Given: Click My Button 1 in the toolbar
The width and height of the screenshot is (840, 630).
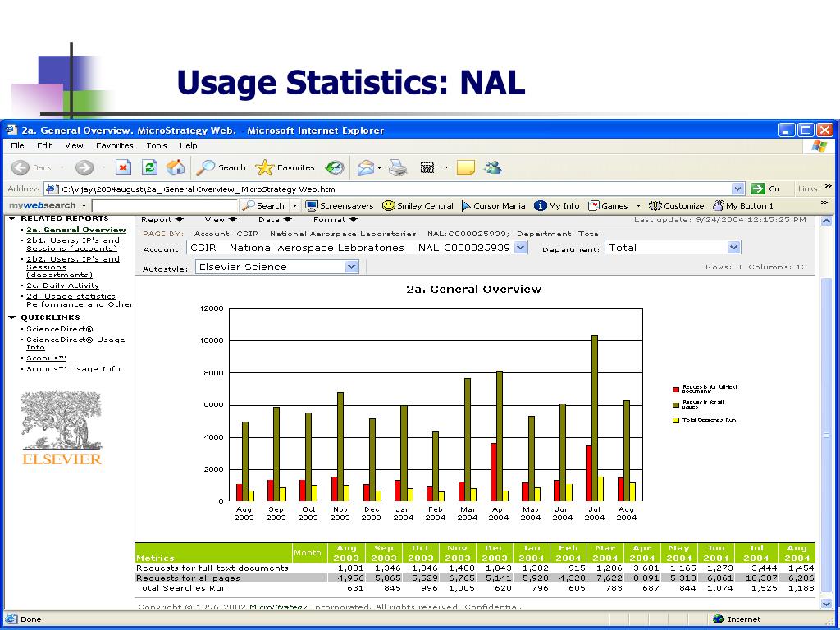Looking at the screenshot, I should pyautogui.click(x=743, y=206).
